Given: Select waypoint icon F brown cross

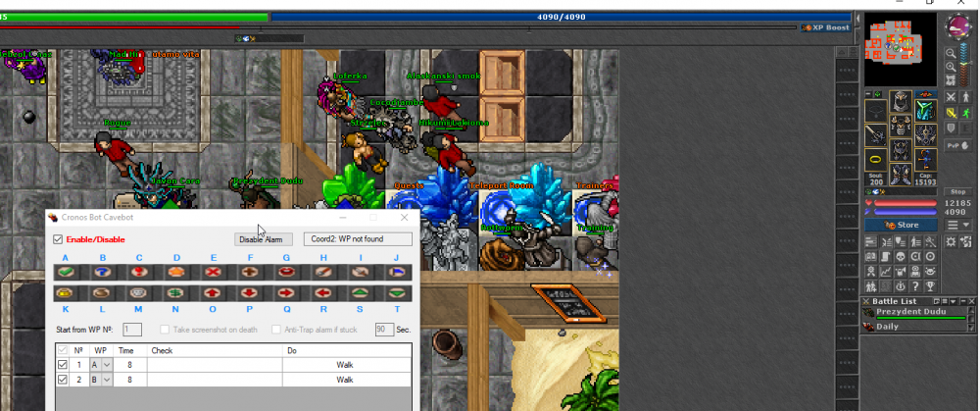Looking at the screenshot, I should coord(249,272).
